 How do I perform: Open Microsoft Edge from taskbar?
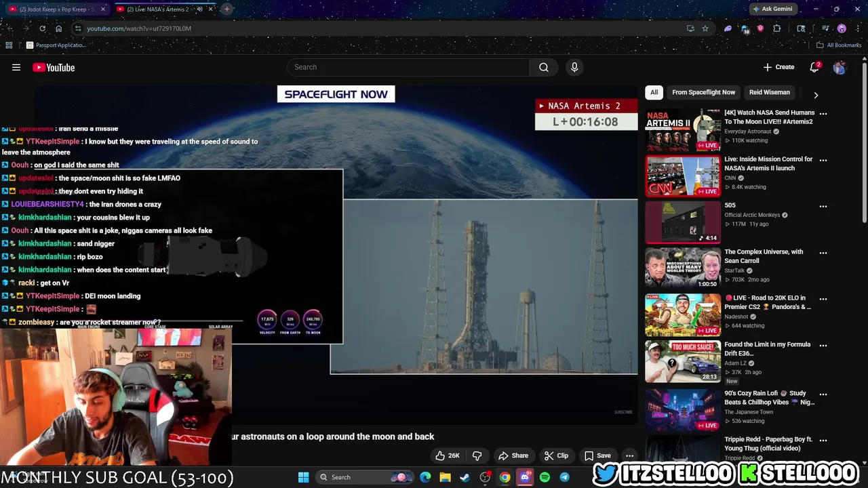click(425, 477)
